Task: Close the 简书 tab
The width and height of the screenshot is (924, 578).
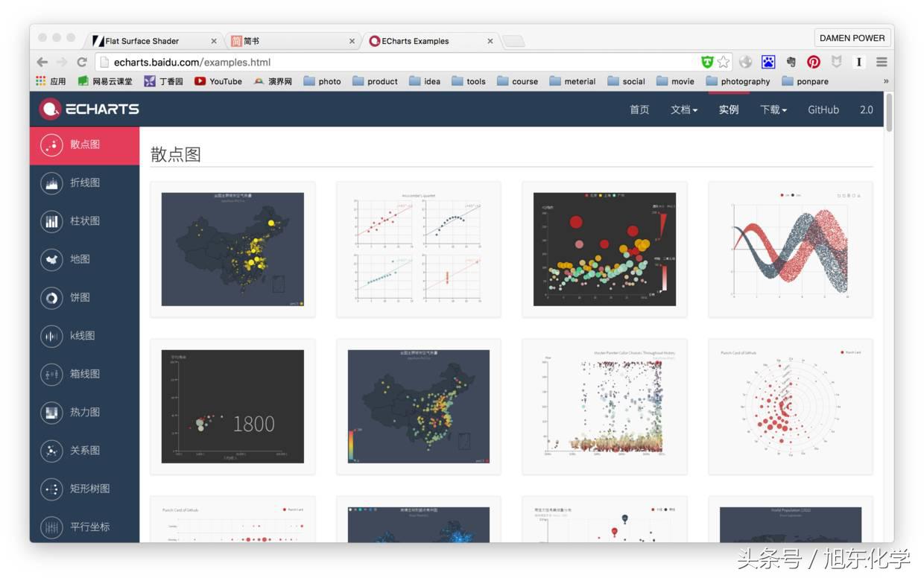Action: 352,41
